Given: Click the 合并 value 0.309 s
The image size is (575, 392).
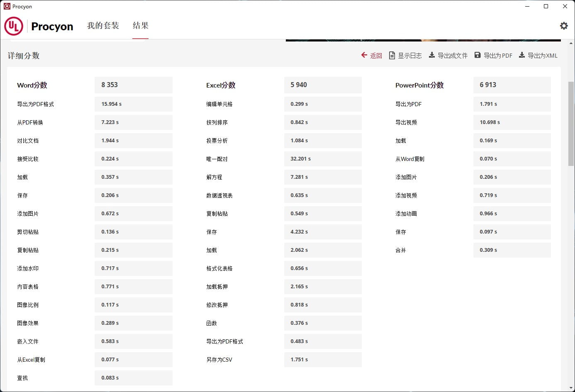Looking at the screenshot, I should (512, 250).
